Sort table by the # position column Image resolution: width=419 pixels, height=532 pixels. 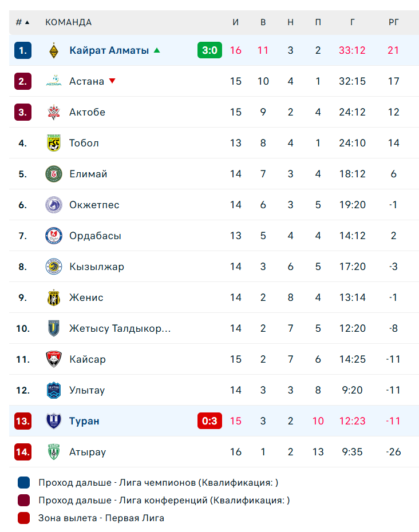coord(22,22)
